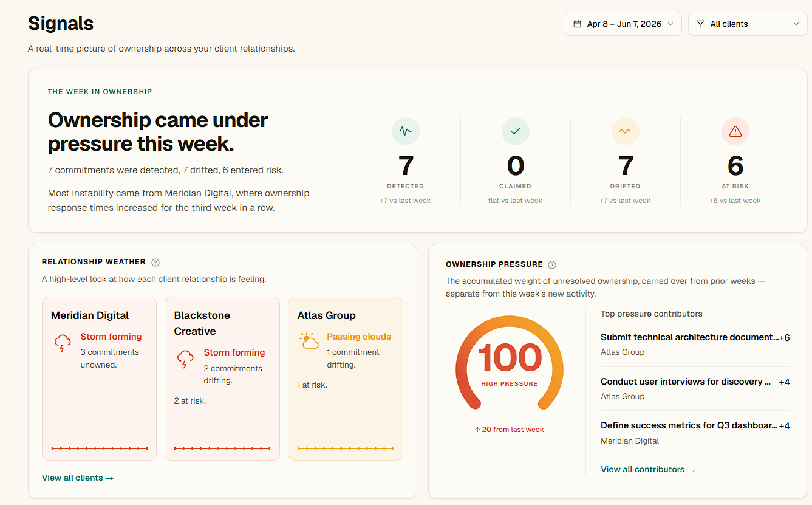Click '+7 vs last week' under Drifted
This screenshot has width=812, height=505.
(625, 201)
